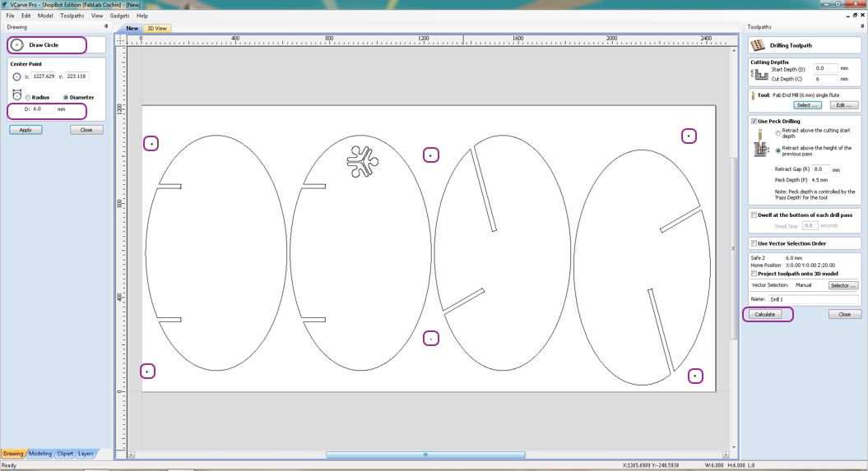Click the toolpath Name field
The height and width of the screenshot is (471, 868).
813,299
